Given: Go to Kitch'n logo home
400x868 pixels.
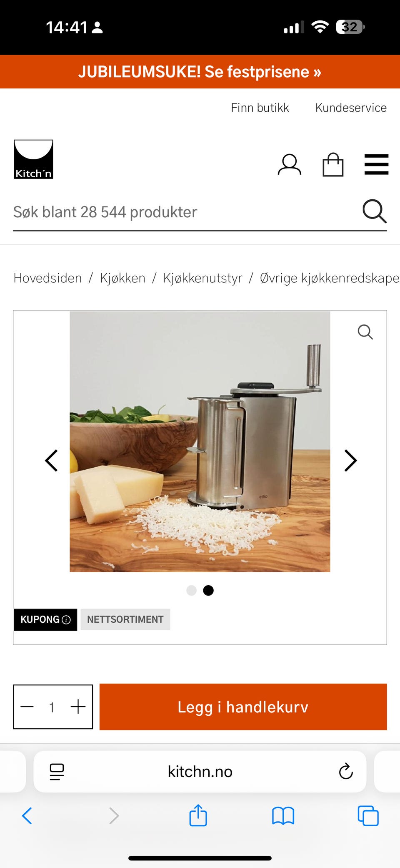Looking at the screenshot, I should (x=33, y=159).
